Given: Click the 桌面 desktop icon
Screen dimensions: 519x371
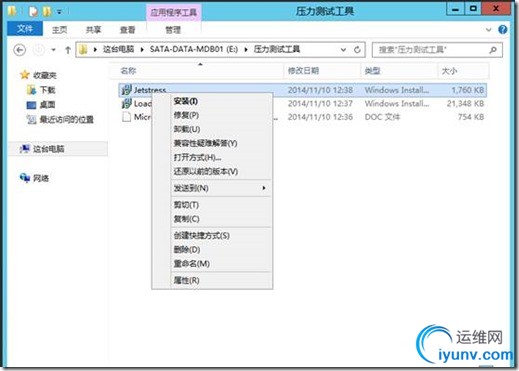Looking at the screenshot, I should [31, 105].
